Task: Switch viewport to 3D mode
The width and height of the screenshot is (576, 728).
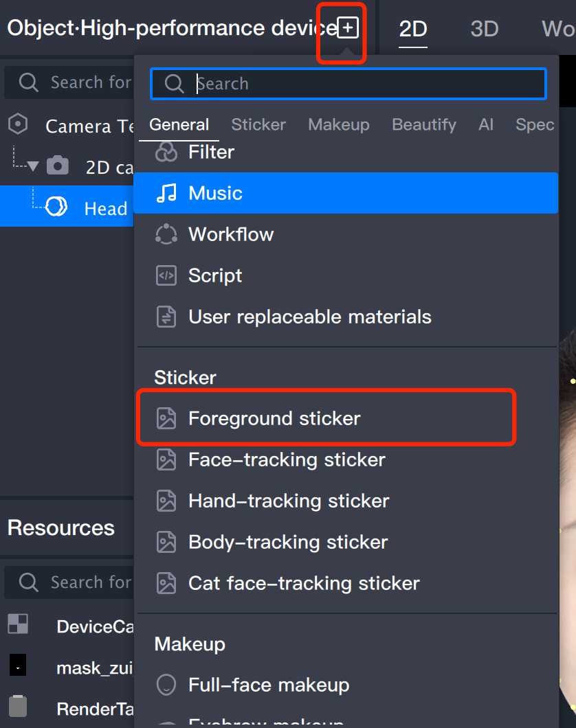Action: (x=485, y=29)
